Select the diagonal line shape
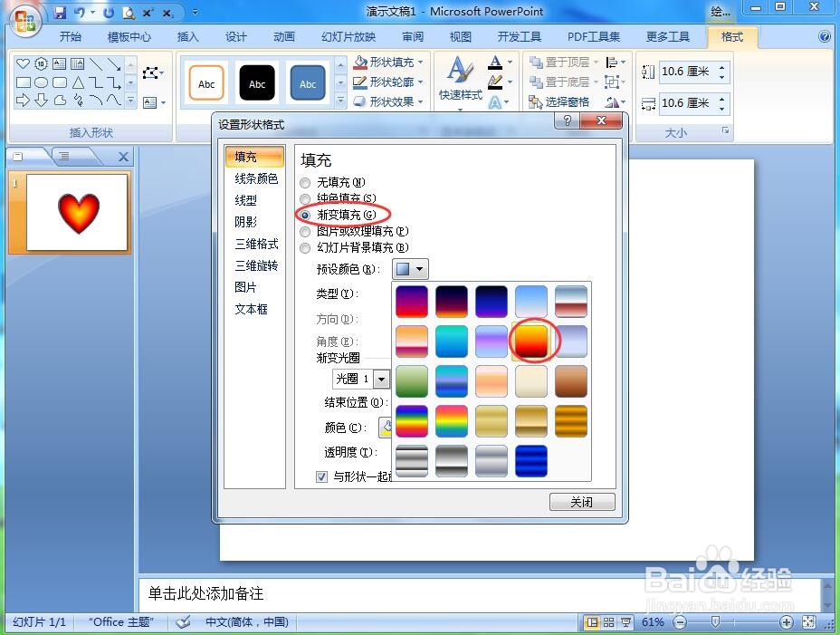This screenshot has height=635, width=840. 96,64
